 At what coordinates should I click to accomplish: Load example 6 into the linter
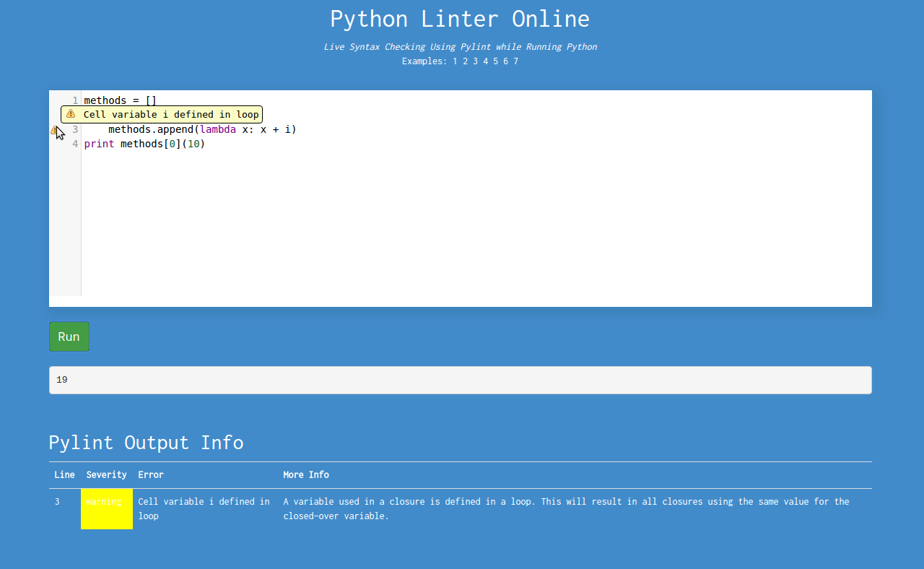click(505, 61)
